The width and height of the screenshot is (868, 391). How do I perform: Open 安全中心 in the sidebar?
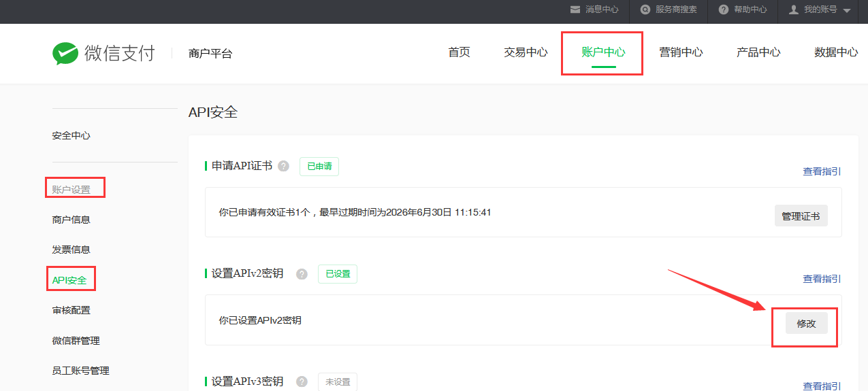click(71, 135)
